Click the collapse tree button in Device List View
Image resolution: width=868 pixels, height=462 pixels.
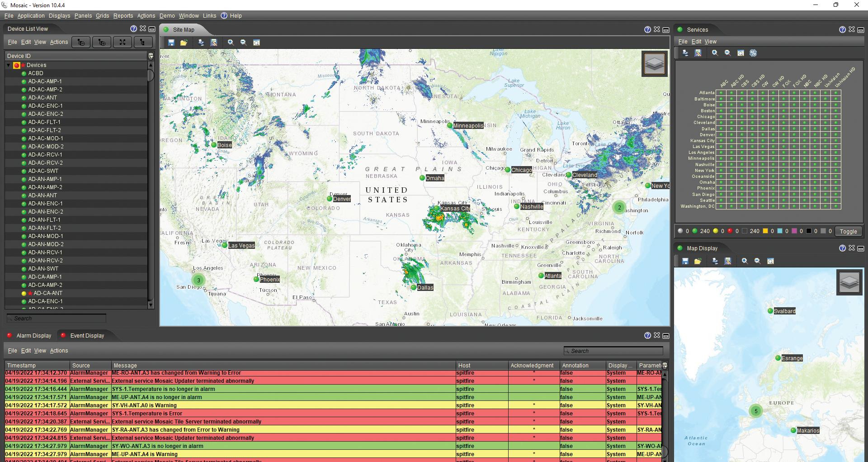81,42
